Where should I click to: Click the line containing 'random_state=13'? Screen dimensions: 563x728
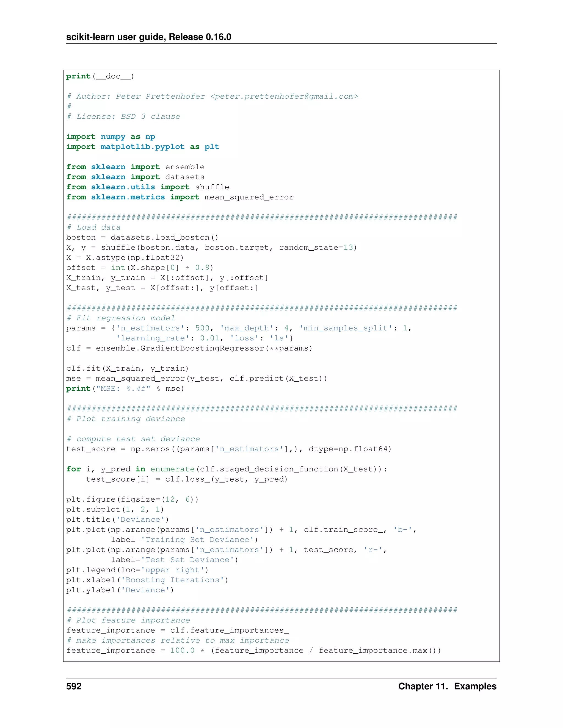pos(211,247)
